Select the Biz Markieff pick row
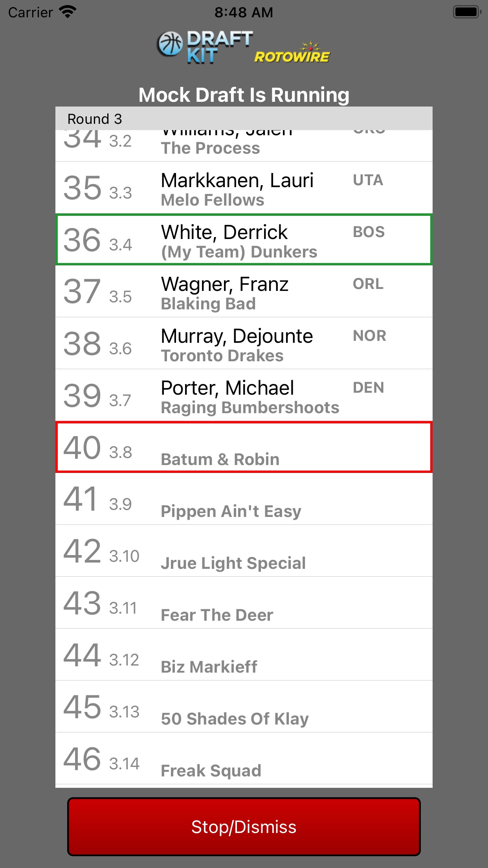The image size is (488, 868). [x=244, y=655]
